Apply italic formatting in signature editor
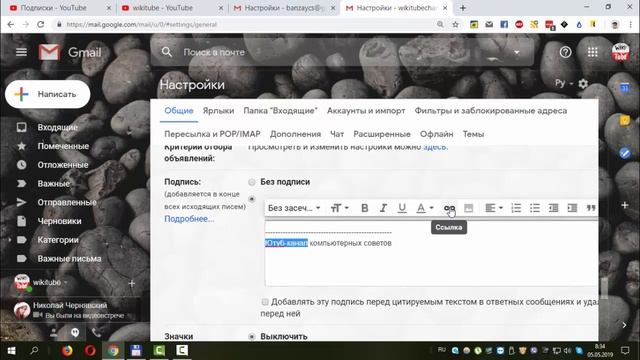 [383, 208]
